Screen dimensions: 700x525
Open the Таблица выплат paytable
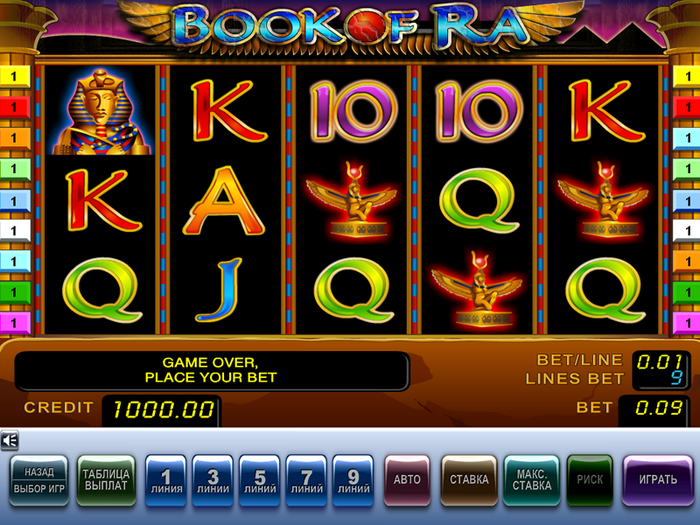(106, 480)
